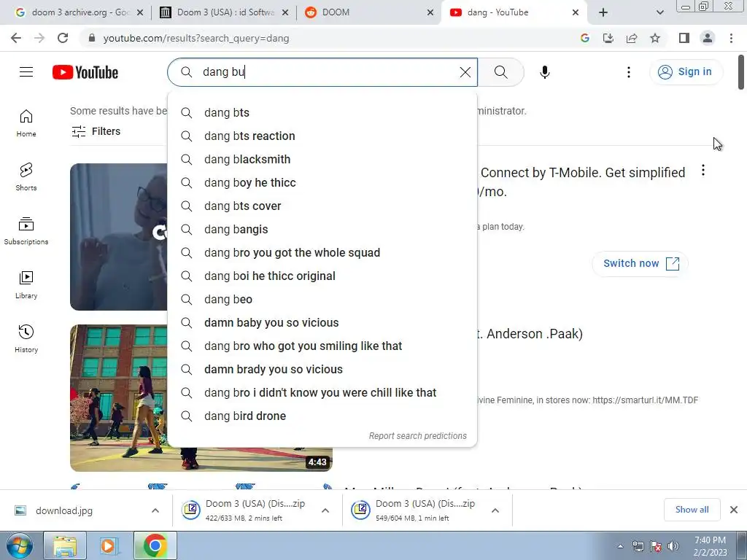Choose suggestion 'dang bts'
This screenshot has width=747, height=560.
(322, 113)
